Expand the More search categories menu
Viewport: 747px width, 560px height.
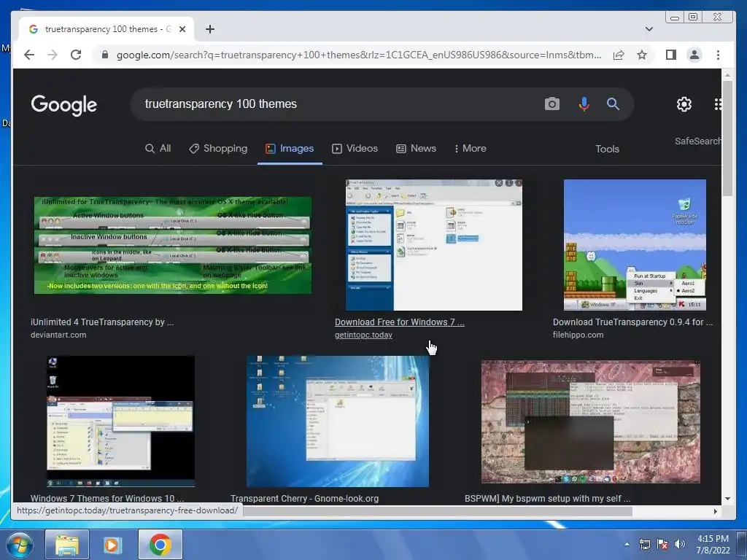point(471,149)
